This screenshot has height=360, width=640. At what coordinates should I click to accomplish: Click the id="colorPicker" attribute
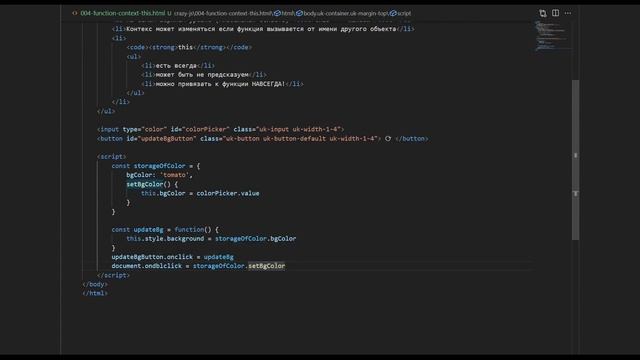[x=200, y=129]
